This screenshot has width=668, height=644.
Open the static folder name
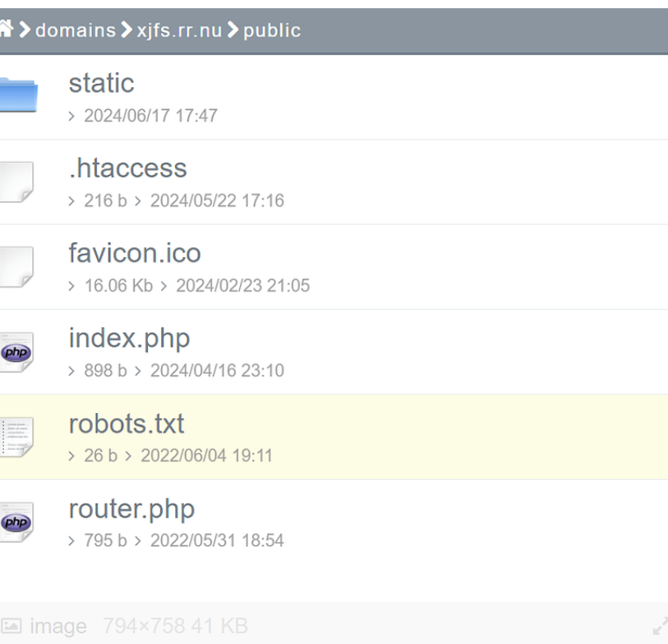pos(101,83)
